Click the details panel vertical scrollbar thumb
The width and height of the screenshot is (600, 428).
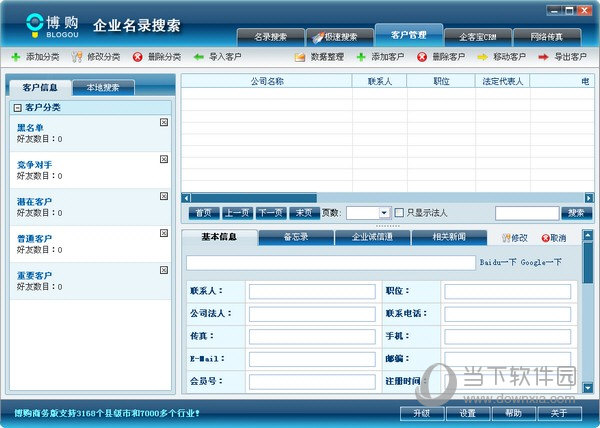click(x=588, y=263)
